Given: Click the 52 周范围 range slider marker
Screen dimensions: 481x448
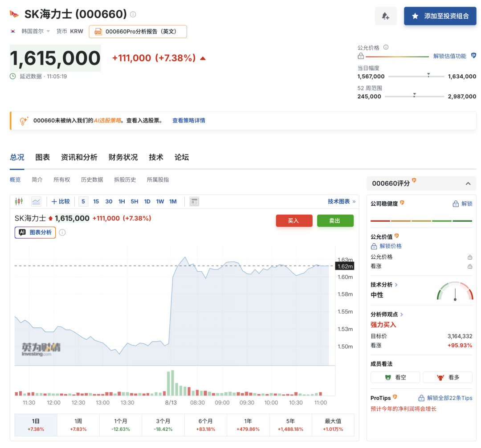Looking at the screenshot, I should click(x=414, y=95).
